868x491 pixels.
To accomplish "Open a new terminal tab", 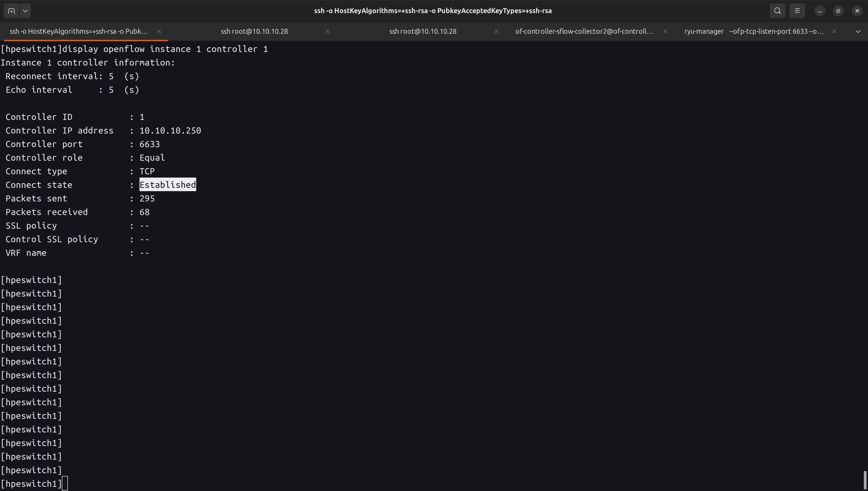I will (11, 11).
